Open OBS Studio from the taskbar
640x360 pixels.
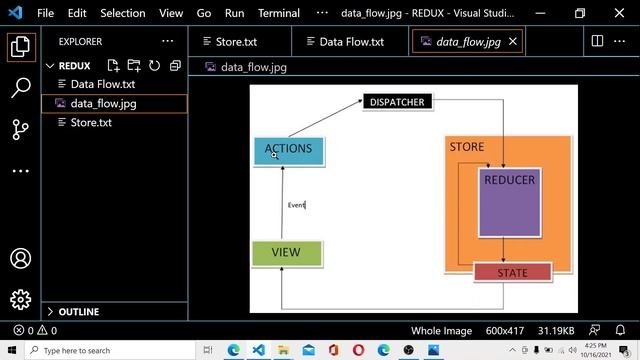coord(409,350)
